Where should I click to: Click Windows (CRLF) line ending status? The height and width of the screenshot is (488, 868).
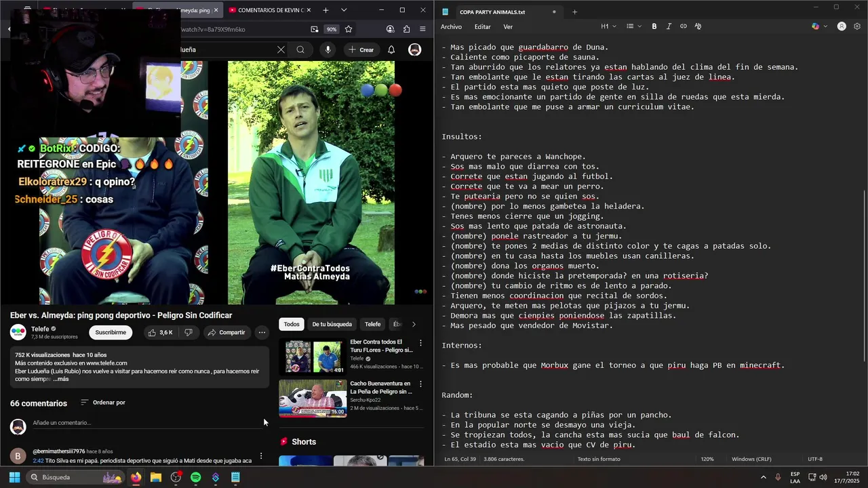(751, 459)
